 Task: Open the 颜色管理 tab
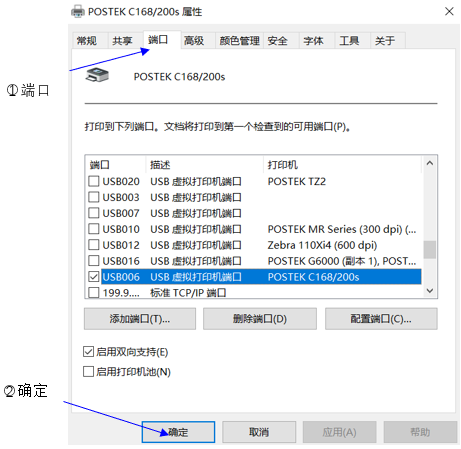239,41
